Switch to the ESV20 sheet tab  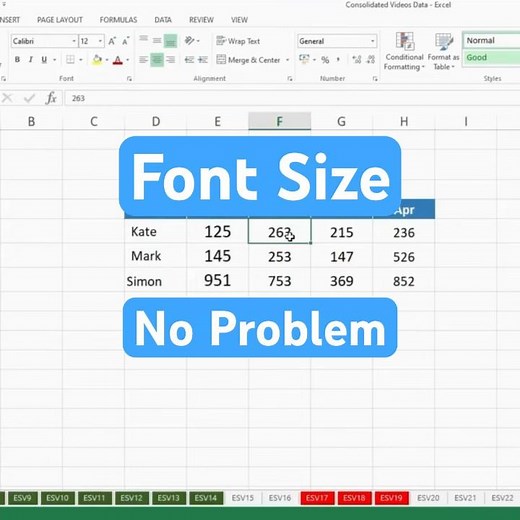[428, 498]
